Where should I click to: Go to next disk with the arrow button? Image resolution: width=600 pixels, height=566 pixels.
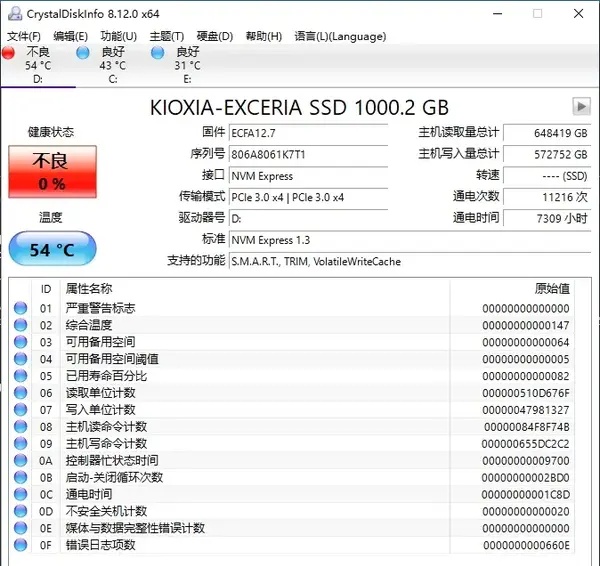581,106
